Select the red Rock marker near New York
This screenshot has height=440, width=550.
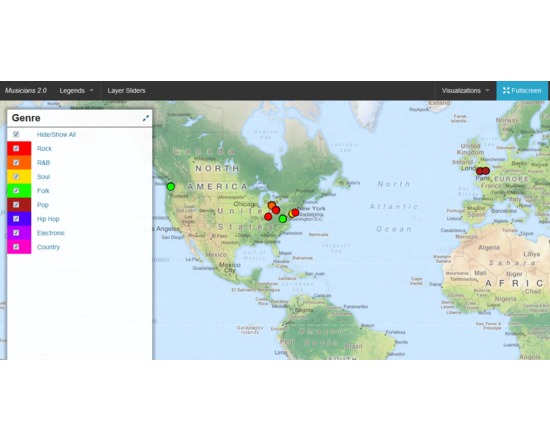click(x=295, y=212)
